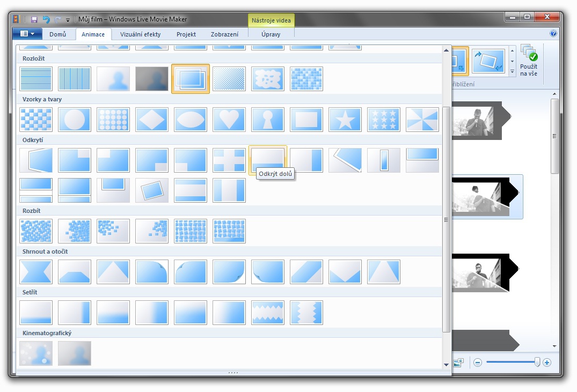Apply the multiple stars grid transition

(383, 120)
